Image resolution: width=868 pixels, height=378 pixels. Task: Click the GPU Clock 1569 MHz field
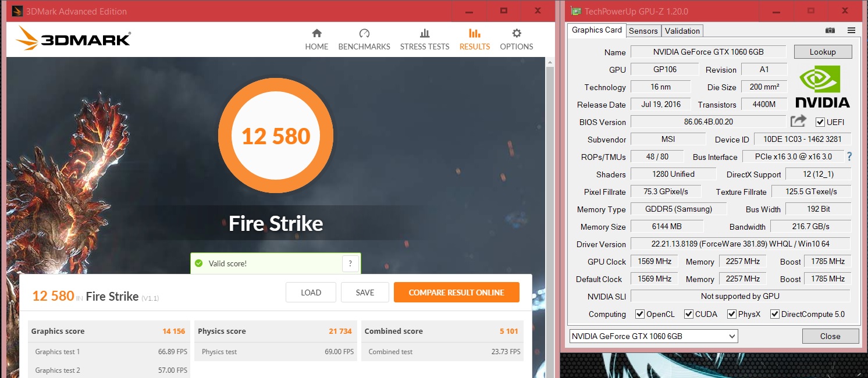(655, 261)
